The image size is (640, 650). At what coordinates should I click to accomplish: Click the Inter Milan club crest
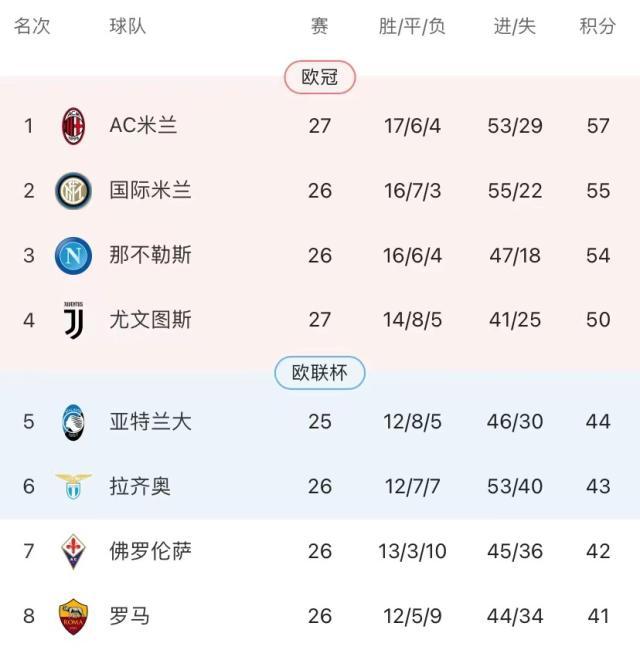tap(73, 190)
